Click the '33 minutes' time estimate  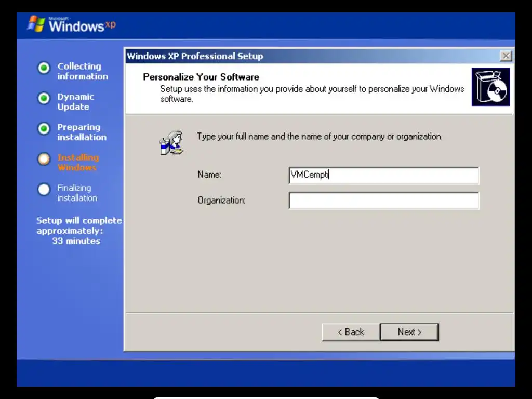[x=76, y=241]
